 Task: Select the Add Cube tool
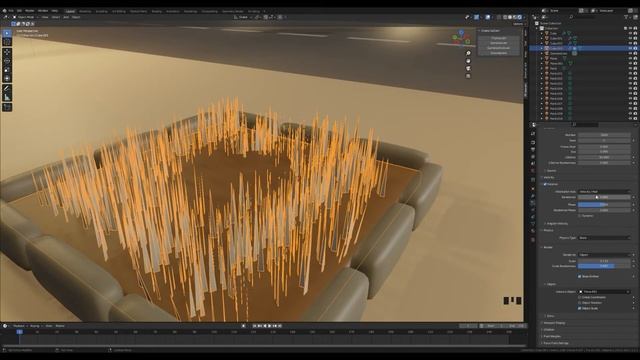point(7,107)
